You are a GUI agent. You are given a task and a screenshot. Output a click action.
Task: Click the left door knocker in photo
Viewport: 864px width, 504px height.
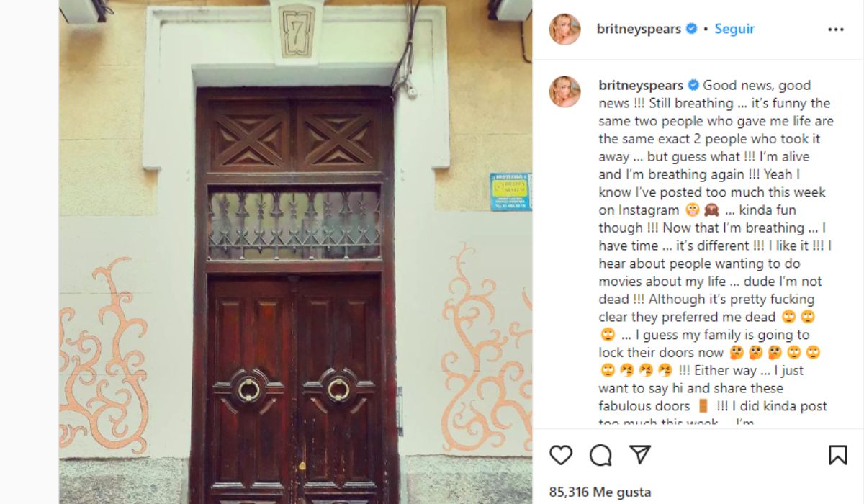[249, 390]
